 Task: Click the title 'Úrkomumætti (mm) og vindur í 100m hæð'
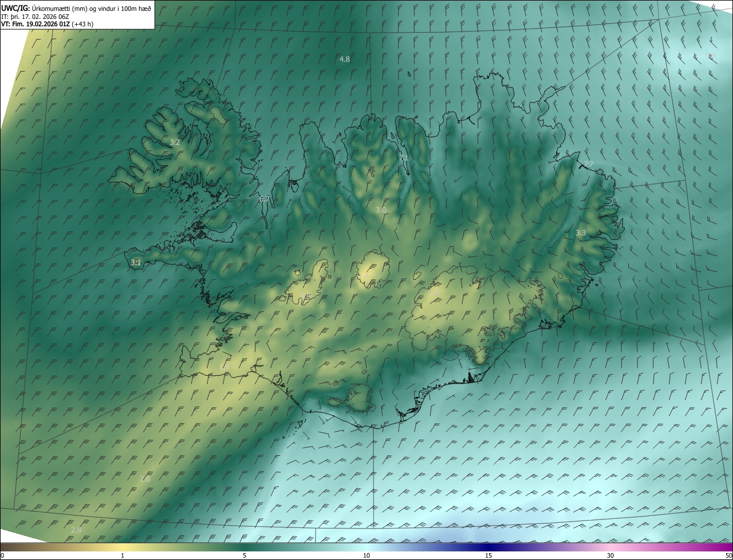tap(91, 7)
